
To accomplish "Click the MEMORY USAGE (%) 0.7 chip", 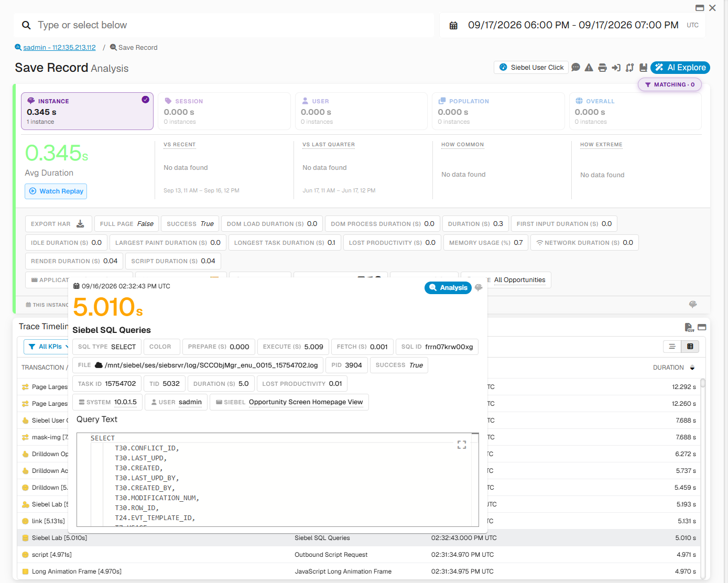I will (x=486, y=243).
